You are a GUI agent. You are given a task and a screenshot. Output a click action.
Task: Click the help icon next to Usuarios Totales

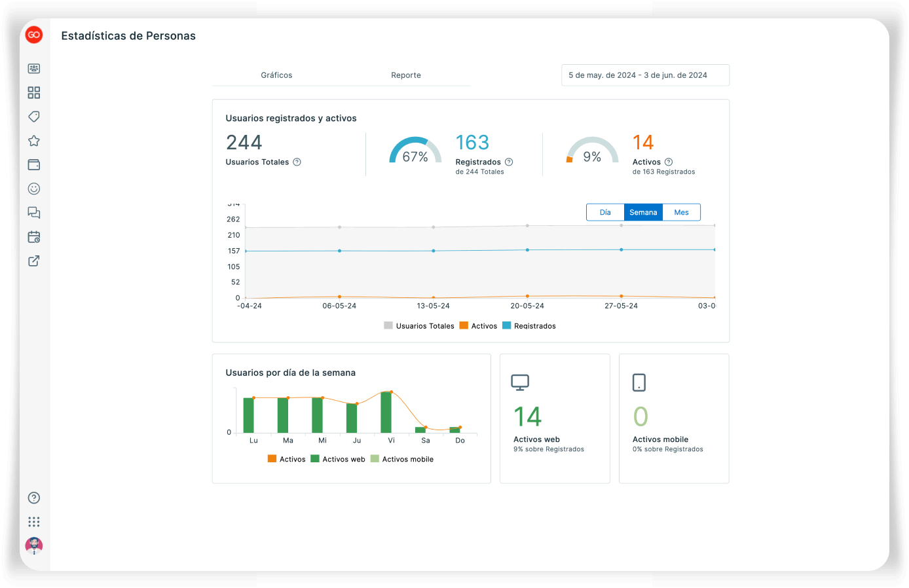297,162
